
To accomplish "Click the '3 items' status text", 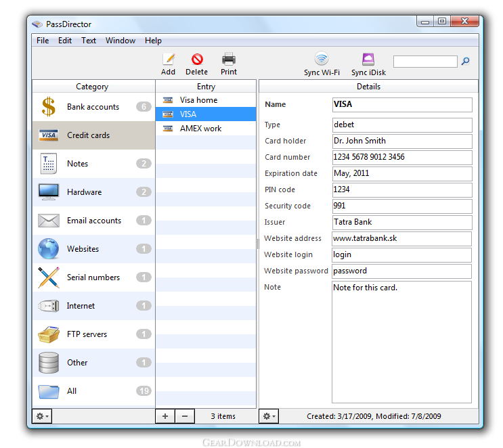I will click(223, 416).
